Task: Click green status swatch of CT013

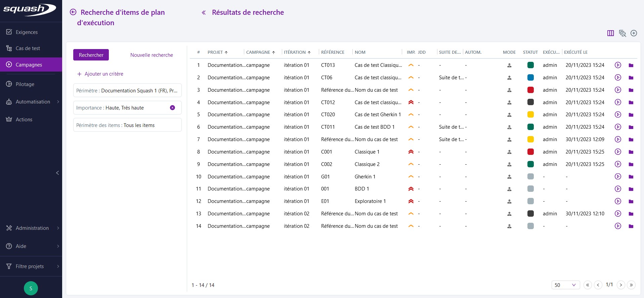Action: click(531, 65)
